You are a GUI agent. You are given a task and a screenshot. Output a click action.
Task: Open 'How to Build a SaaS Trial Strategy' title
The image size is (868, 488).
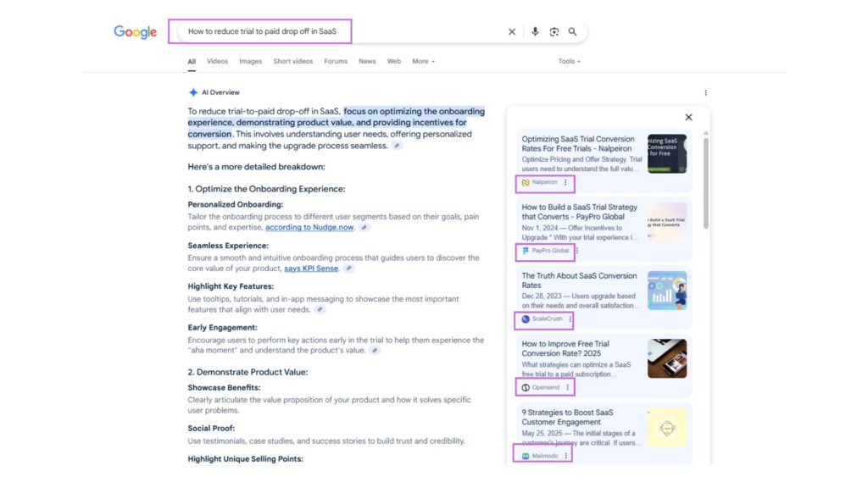580,212
